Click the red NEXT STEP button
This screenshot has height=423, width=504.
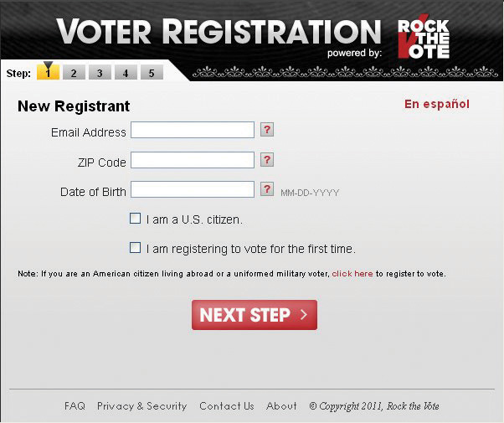pos(255,315)
